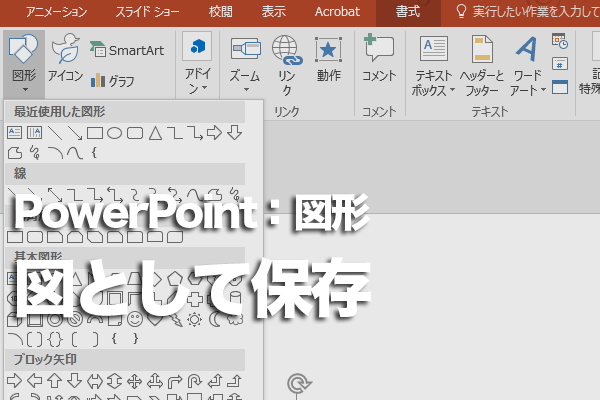
Task: Click the date and time icon
Action: click(x=560, y=41)
